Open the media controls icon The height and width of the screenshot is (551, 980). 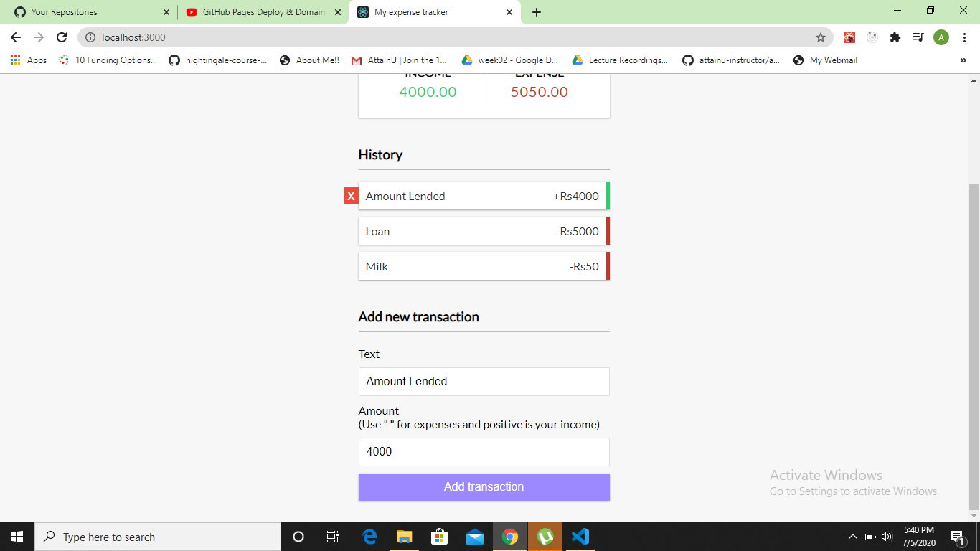(918, 37)
